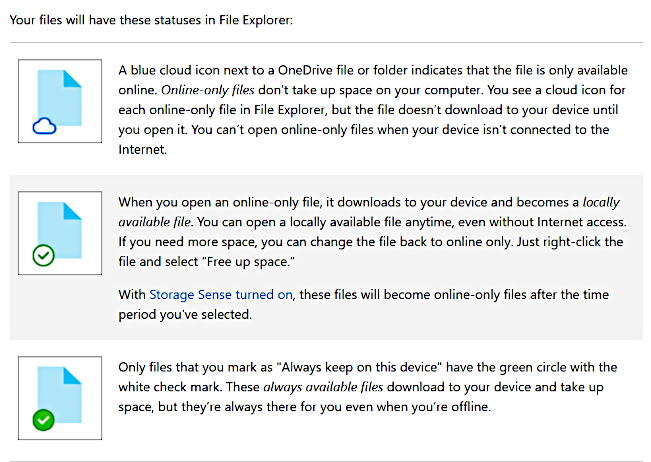Screen dimensions: 651x462
Task: Click the solid green circle check badge
Action: coord(44,420)
